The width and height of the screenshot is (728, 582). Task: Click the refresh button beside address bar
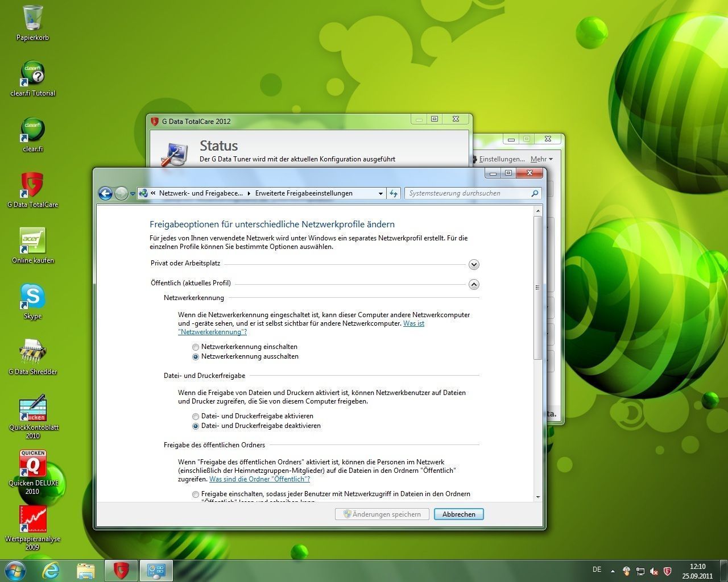(394, 193)
